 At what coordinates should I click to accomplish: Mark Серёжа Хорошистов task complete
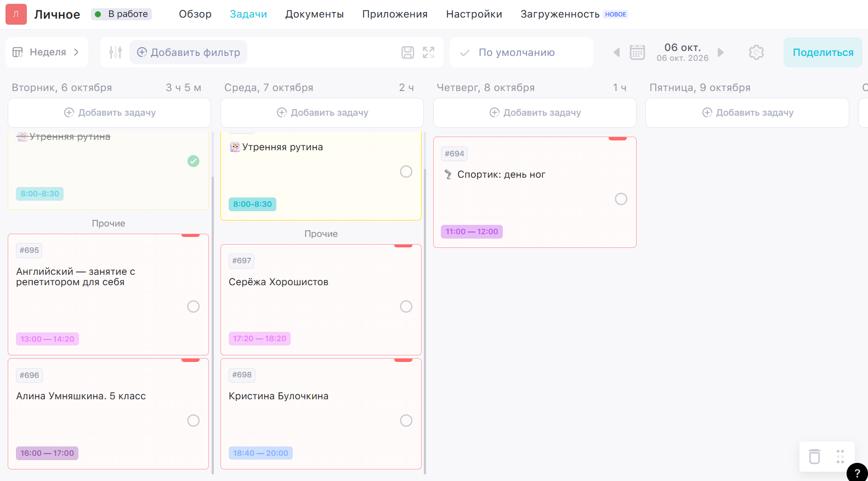point(406,307)
